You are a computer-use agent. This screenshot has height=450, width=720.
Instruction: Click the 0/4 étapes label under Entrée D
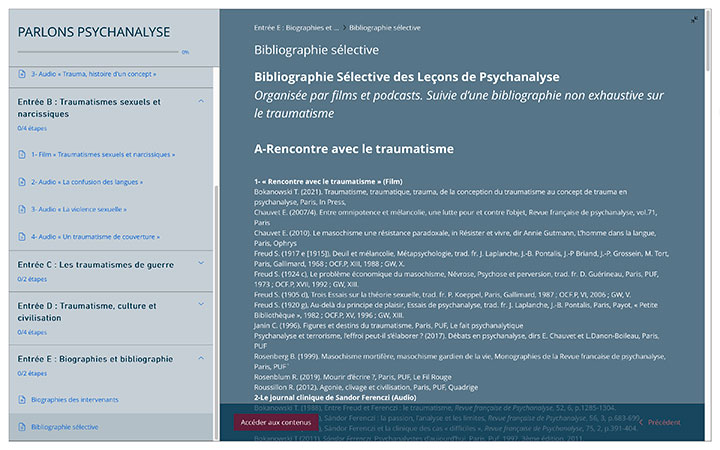(x=32, y=332)
